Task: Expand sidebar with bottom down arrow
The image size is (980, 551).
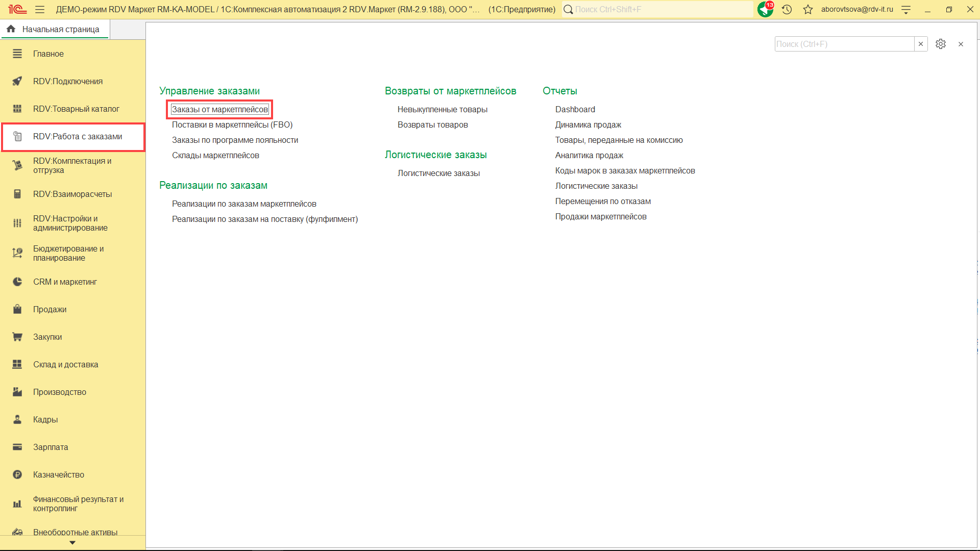Action: 72,543
